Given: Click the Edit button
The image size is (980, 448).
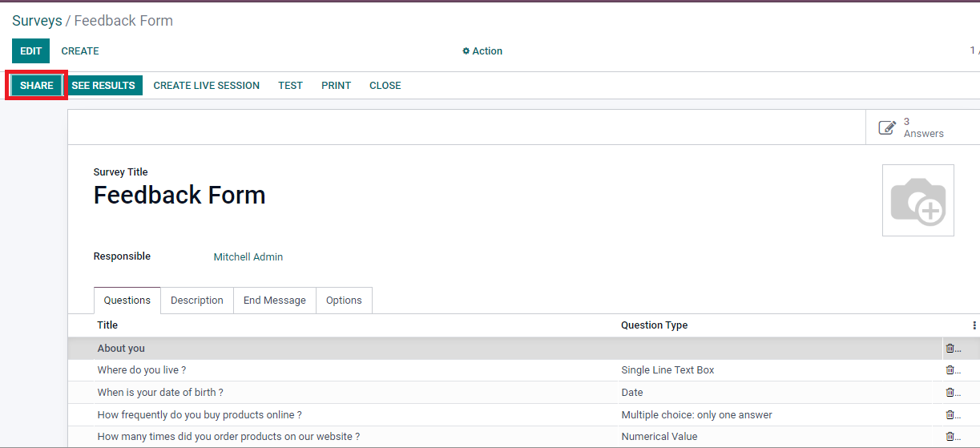Looking at the screenshot, I should click(30, 51).
